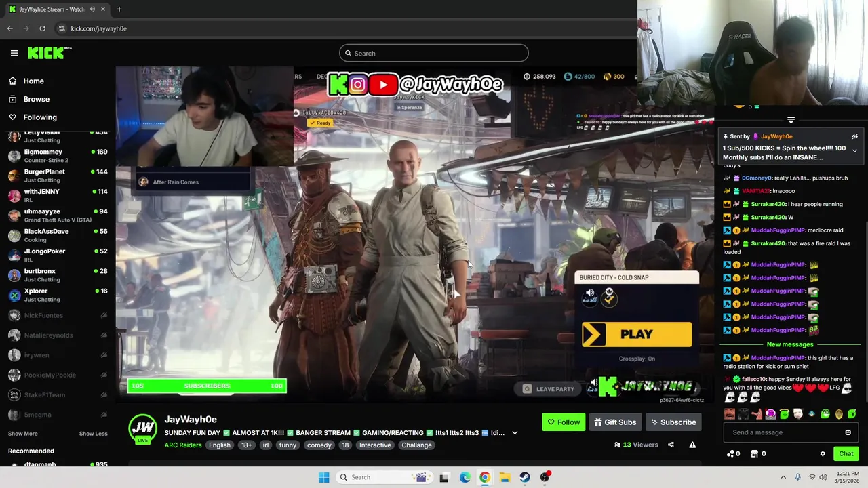Open chat settings gear
The image size is (868, 488).
[823, 454]
